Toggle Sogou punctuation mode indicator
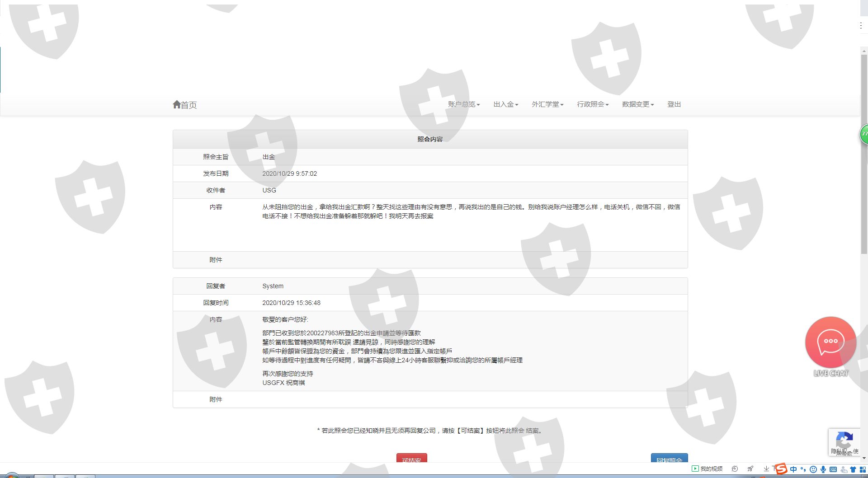 coord(803,469)
